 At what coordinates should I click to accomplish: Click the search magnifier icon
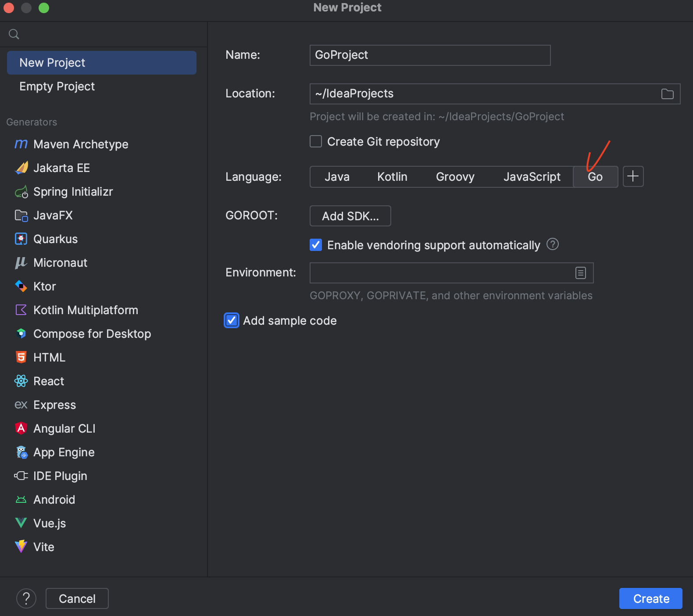(14, 34)
